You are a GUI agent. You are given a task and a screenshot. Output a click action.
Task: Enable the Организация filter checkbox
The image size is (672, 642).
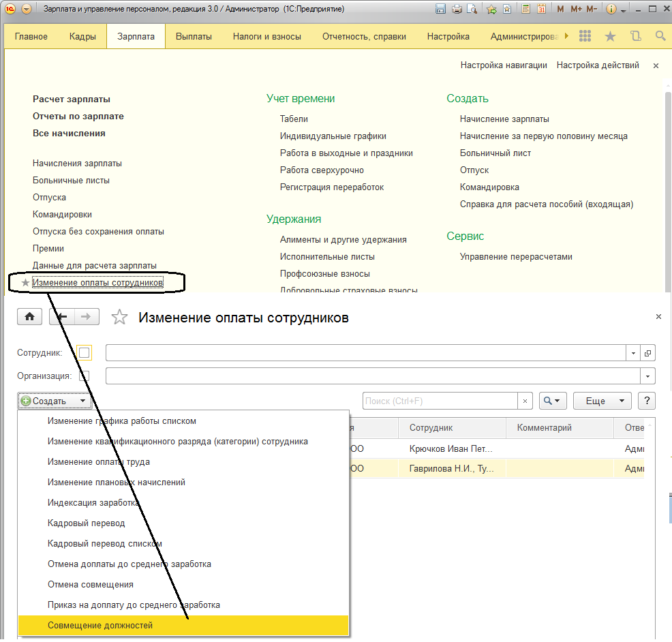[85, 376]
